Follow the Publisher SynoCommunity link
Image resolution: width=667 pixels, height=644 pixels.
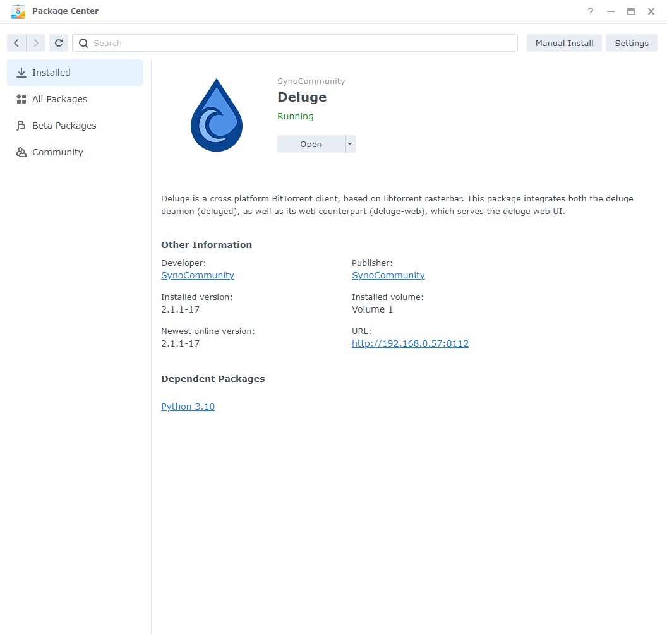(x=388, y=275)
